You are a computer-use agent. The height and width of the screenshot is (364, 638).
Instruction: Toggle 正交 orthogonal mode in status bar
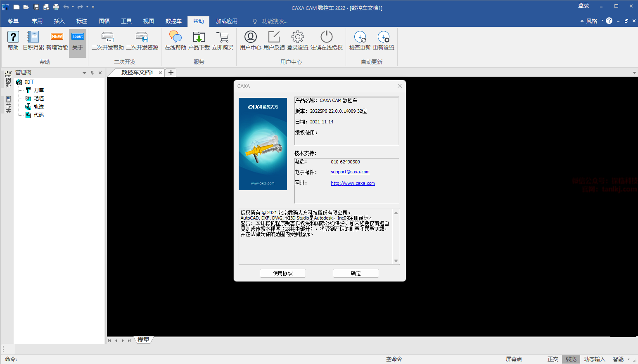tap(553, 359)
